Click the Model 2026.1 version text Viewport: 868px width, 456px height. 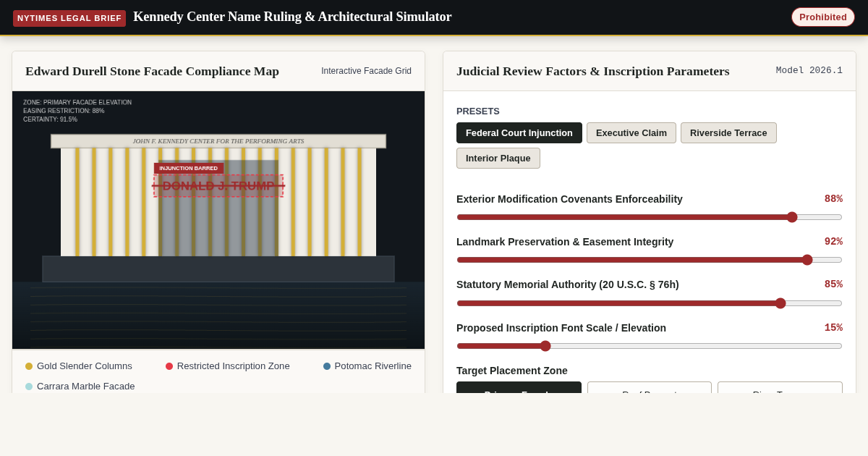(x=809, y=71)
